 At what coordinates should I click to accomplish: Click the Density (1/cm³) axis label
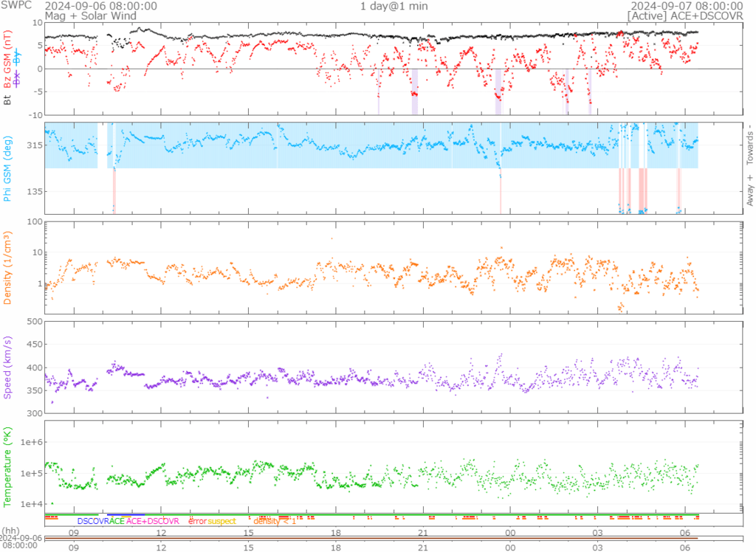click(x=7, y=268)
